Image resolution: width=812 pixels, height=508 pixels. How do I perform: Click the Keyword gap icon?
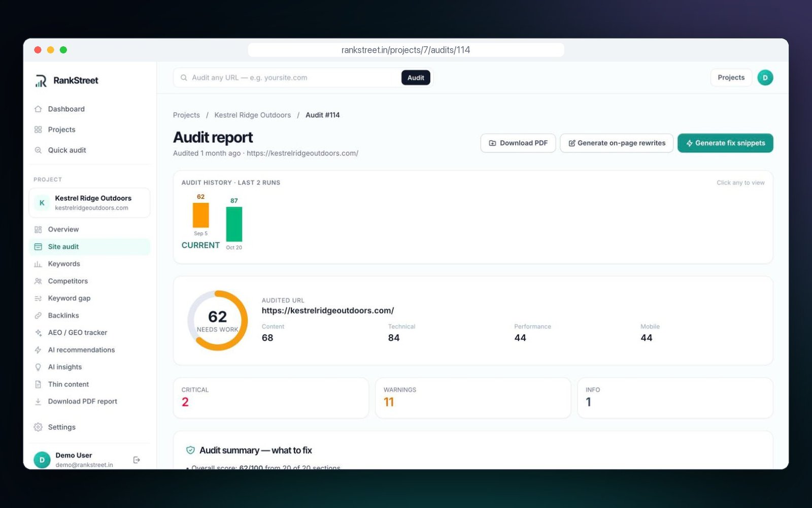pos(38,299)
